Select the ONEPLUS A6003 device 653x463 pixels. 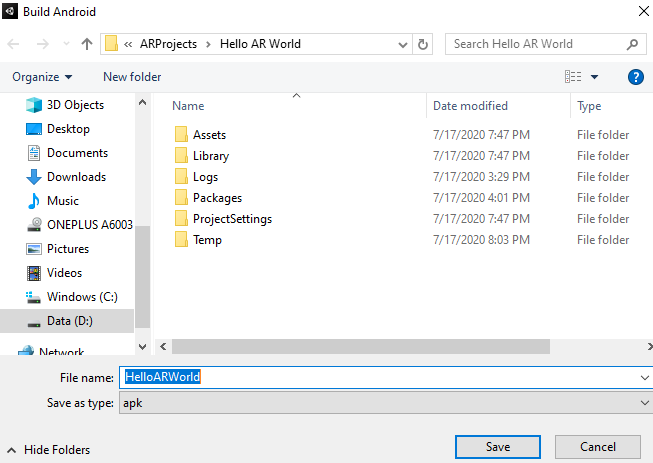point(89,225)
